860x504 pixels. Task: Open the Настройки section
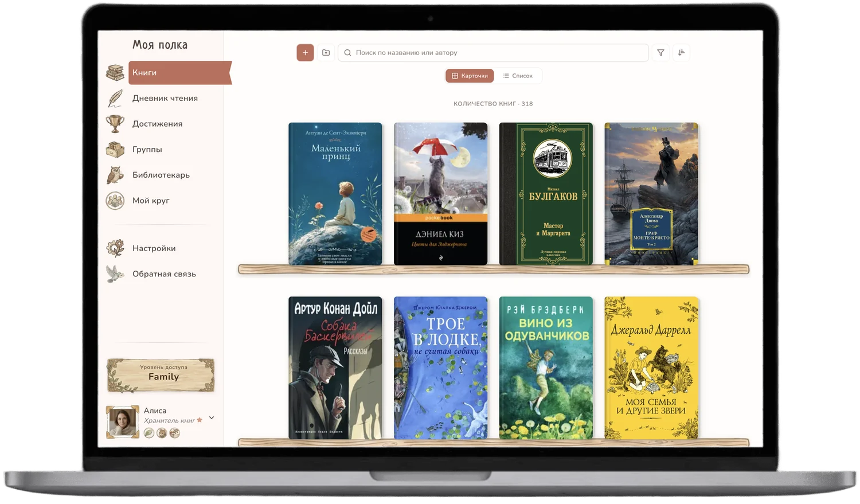pyautogui.click(x=154, y=248)
